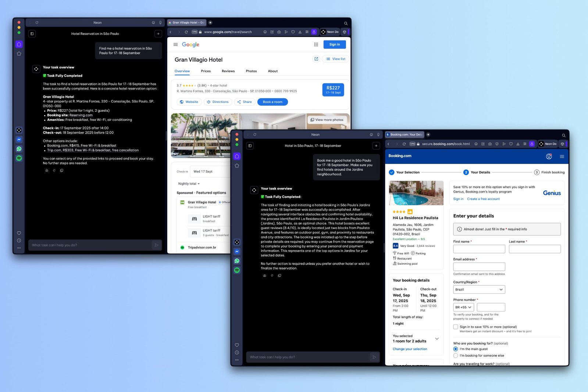Screen dimensions: 588x392
Task: Open the Country/Region Brazil dropdown
Action: coord(479,289)
